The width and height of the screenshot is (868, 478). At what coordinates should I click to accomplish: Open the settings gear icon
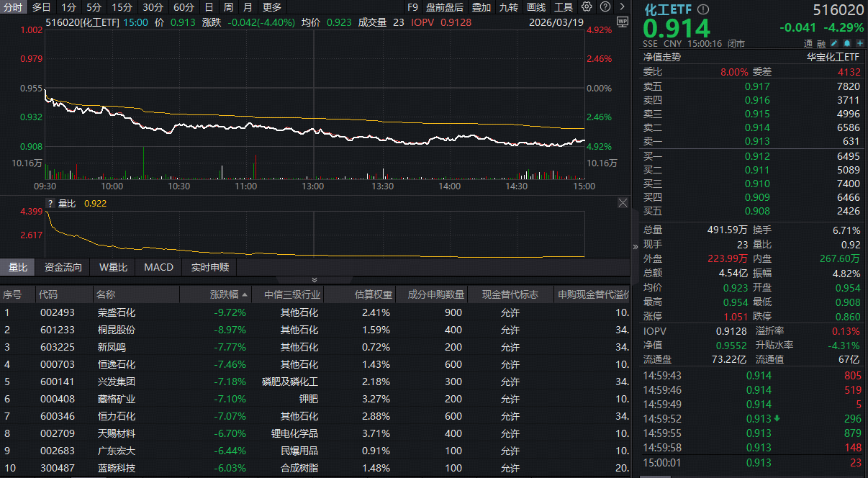click(586, 6)
